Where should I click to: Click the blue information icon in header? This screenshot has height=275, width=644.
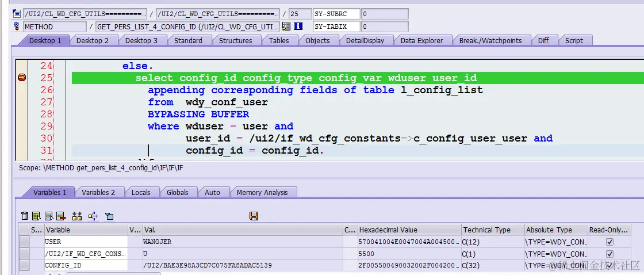click(x=298, y=26)
